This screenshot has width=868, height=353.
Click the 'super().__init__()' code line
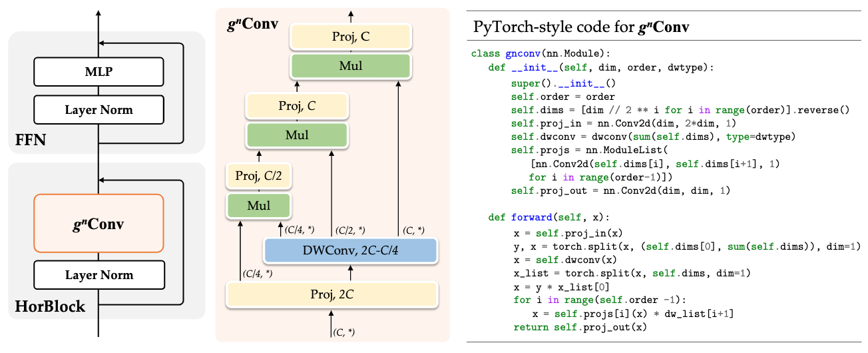(564, 84)
